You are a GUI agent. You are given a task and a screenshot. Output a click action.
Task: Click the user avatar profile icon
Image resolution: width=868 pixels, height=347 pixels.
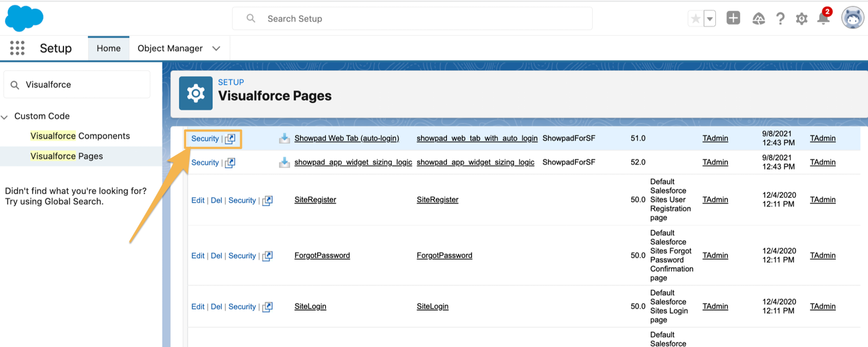coord(853,18)
